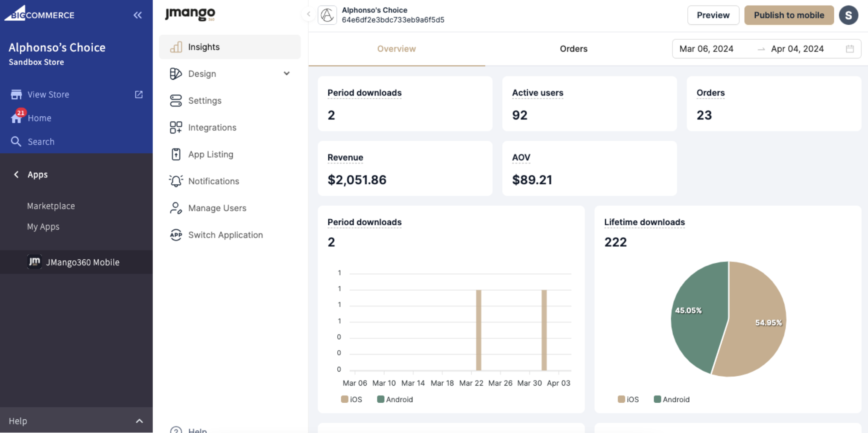Toggle the Android legend in Period downloads chart
Screen dimensions: 868x433
(x=395, y=399)
